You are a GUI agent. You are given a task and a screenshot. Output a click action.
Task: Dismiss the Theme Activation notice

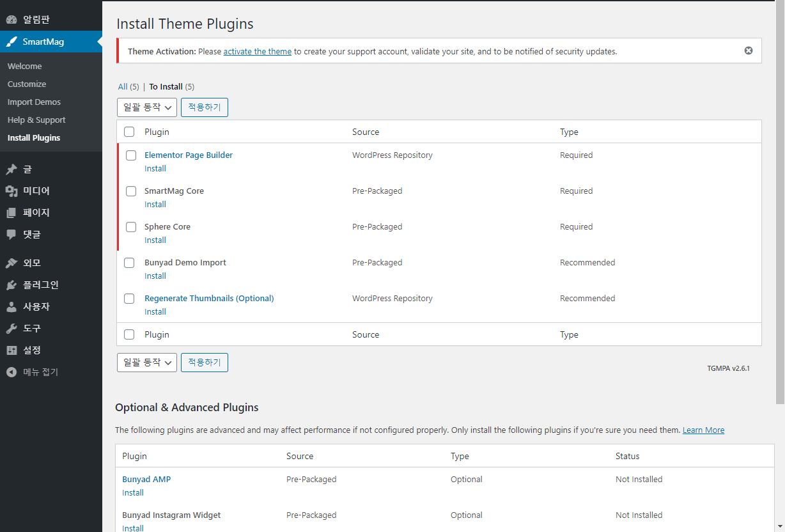point(749,51)
